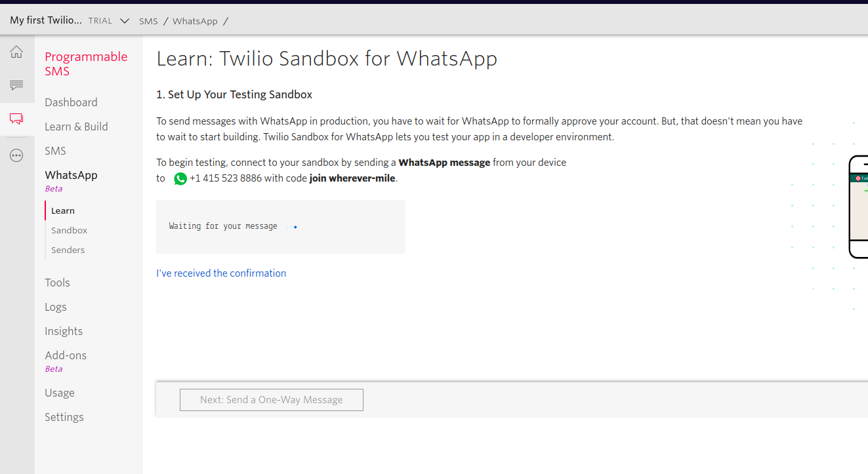Click "I've received the confirmation" link
Viewport: 868px width, 474px height.
[221, 273]
